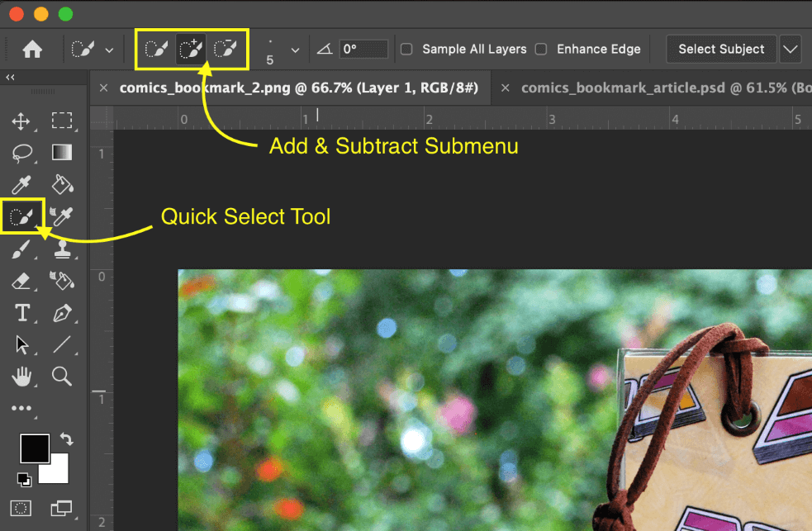Reset to default foreground and background colors
The image size is (812, 531).
coord(24,479)
